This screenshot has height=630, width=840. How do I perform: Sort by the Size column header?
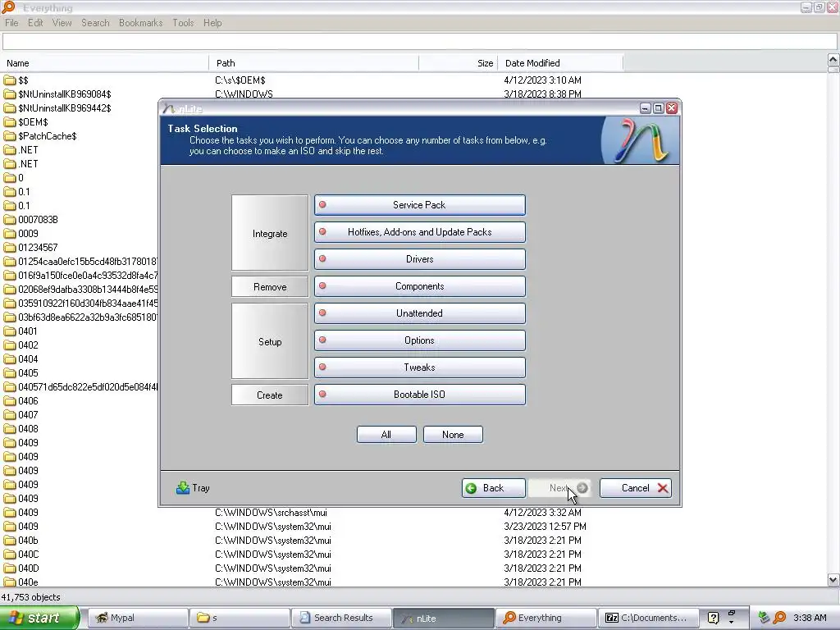click(x=459, y=63)
